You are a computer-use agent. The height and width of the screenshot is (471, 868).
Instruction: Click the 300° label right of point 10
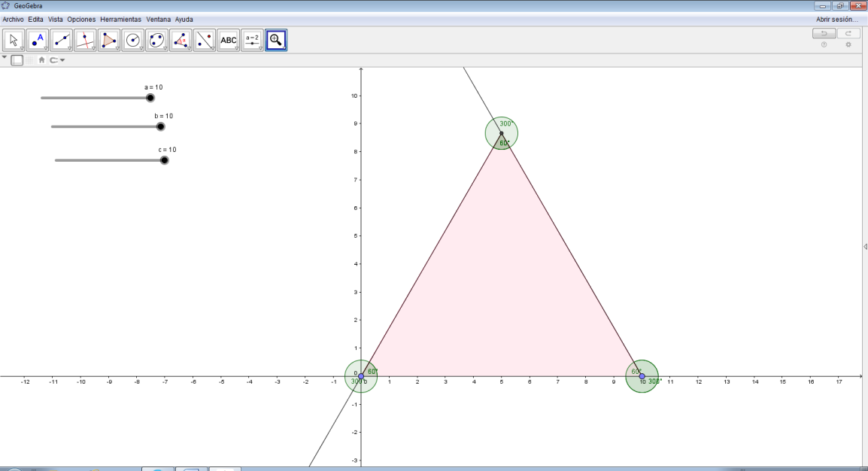click(655, 381)
